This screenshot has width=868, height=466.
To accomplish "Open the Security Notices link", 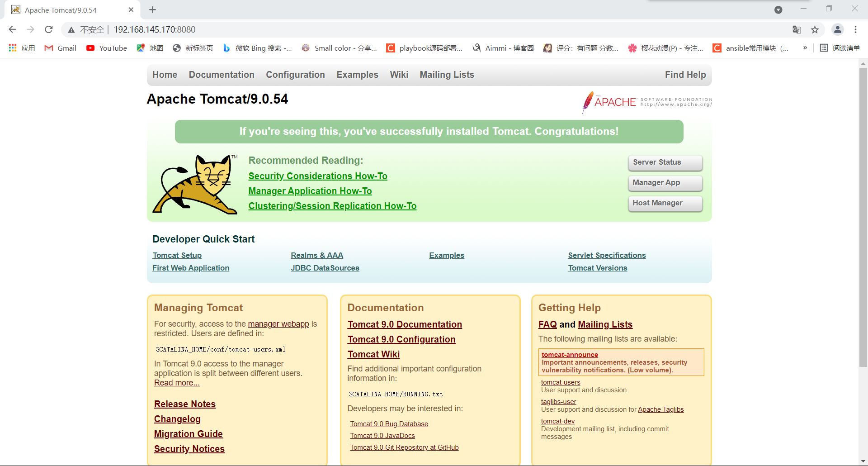I will 189,449.
